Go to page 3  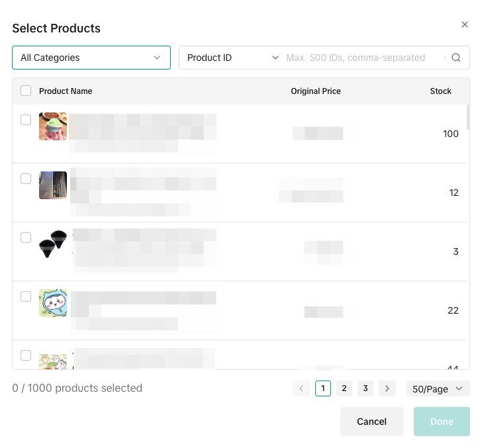tap(365, 388)
